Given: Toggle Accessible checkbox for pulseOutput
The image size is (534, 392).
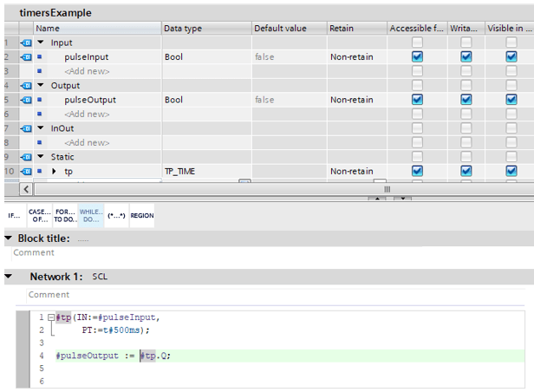Looking at the screenshot, I should 417,100.
